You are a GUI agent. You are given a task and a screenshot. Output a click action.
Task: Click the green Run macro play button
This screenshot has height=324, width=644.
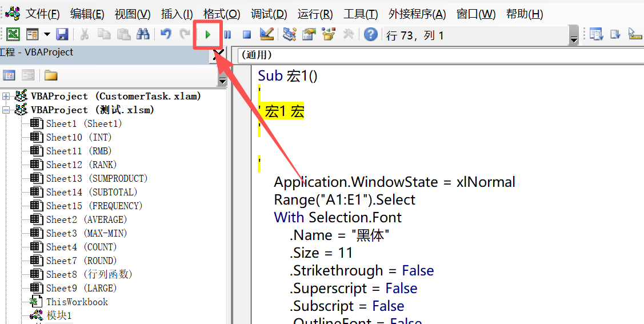(208, 35)
